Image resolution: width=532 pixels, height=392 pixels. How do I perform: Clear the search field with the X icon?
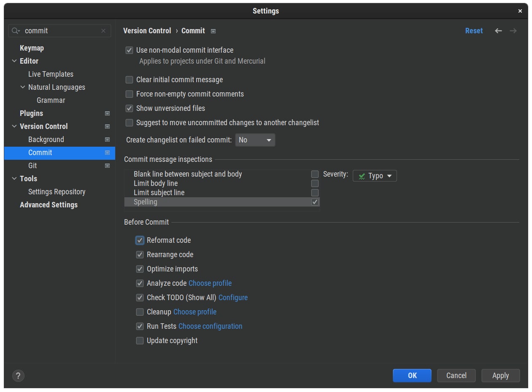pyautogui.click(x=103, y=31)
